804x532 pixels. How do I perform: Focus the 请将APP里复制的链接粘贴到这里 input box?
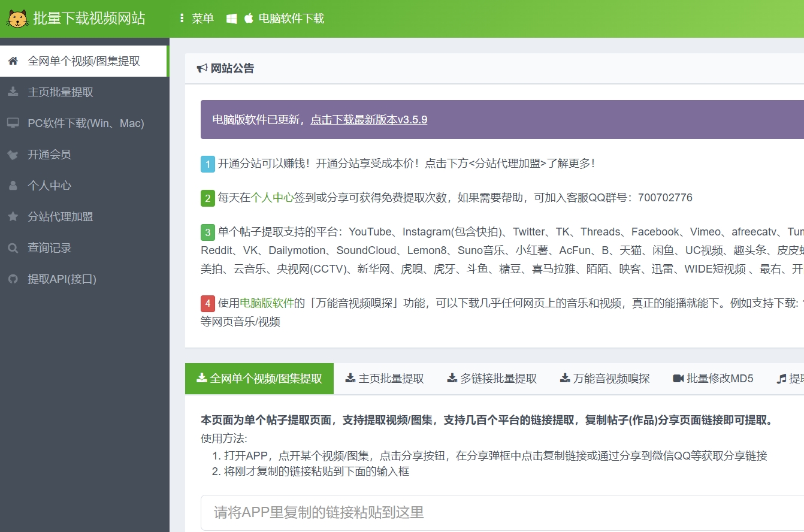(502, 513)
